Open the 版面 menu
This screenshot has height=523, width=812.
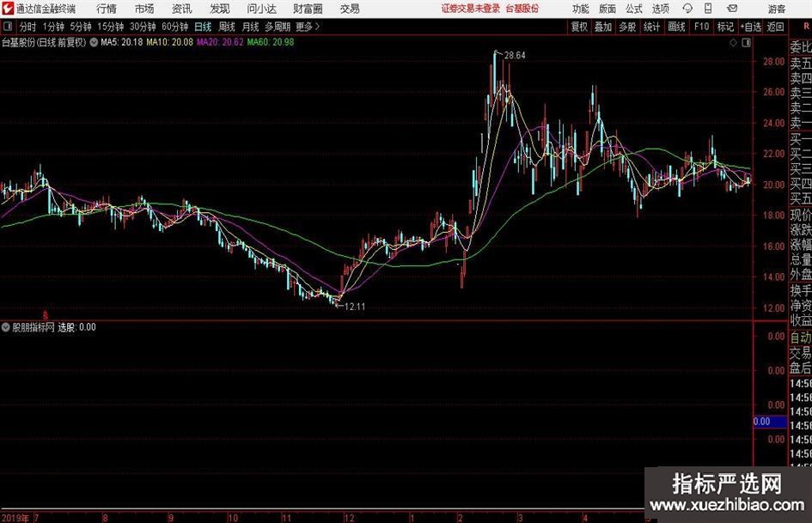click(607, 9)
